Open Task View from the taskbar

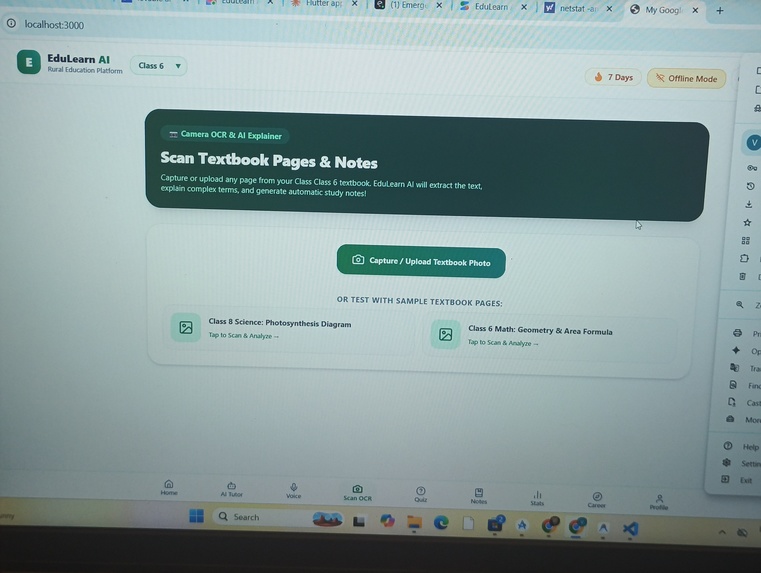(x=359, y=522)
